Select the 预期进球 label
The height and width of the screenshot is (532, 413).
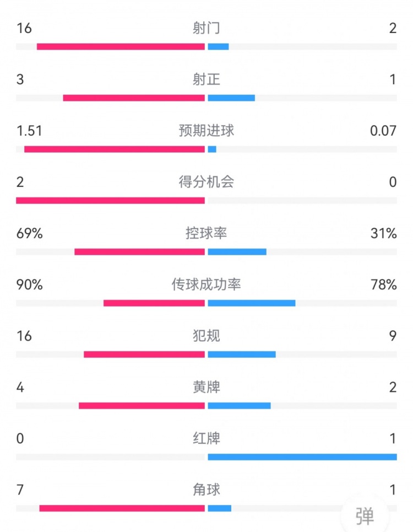coord(206,131)
